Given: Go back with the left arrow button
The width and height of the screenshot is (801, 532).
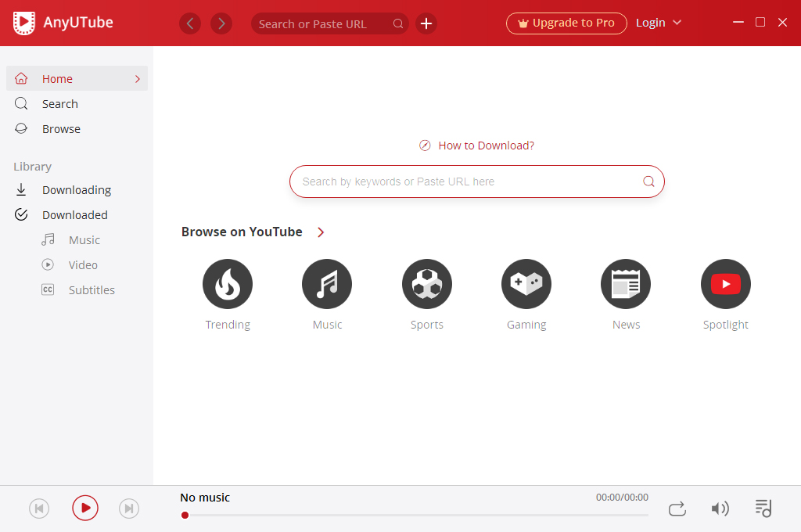Looking at the screenshot, I should [x=190, y=23].
